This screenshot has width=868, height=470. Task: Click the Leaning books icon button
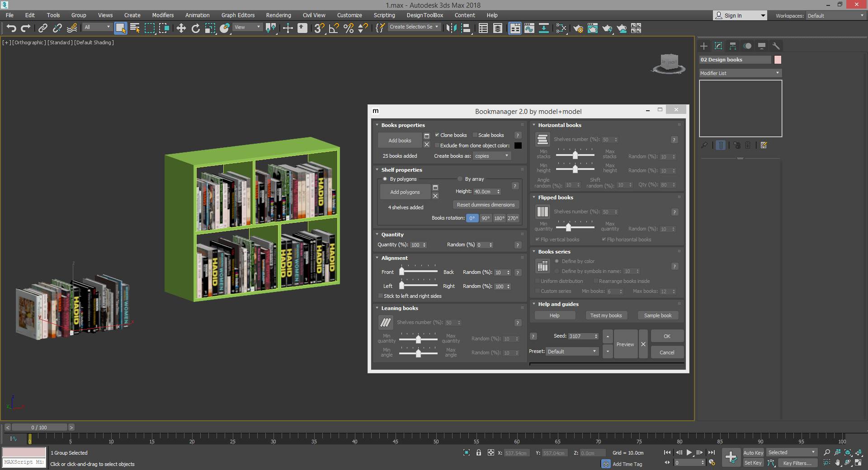pyautogui.click(x=386, y=322)
